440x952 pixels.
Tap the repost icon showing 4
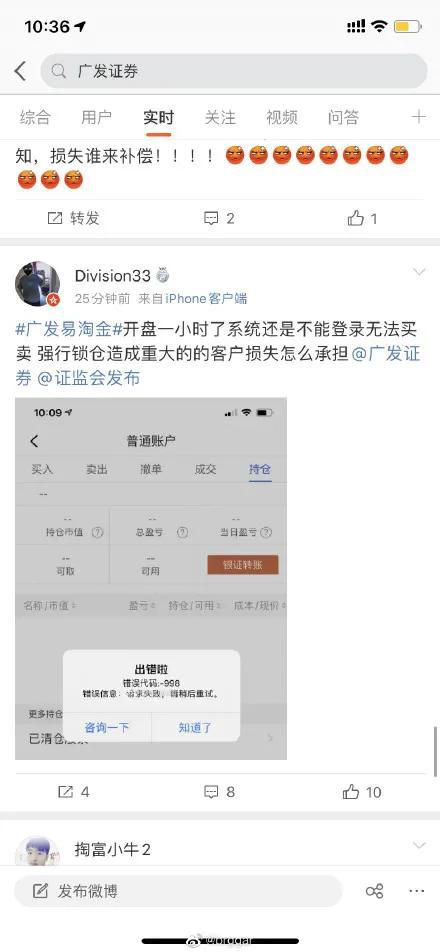coord(73,792)
